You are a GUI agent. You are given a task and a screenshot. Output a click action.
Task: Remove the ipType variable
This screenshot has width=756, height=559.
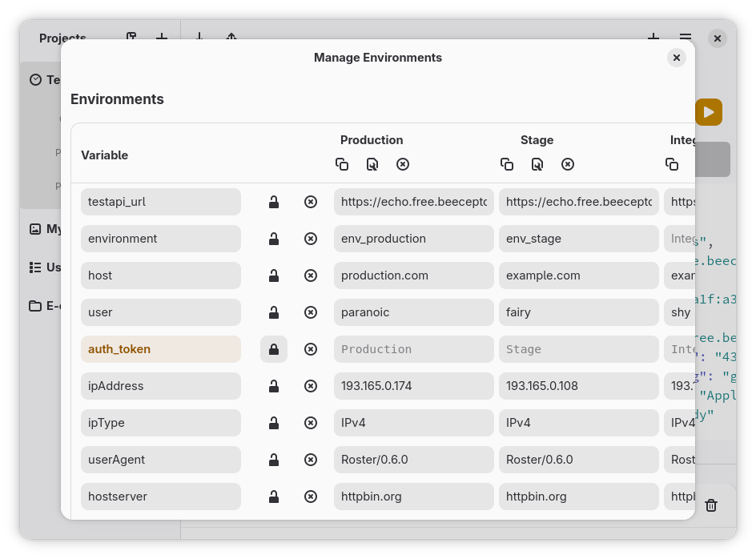tap(311, 423)
